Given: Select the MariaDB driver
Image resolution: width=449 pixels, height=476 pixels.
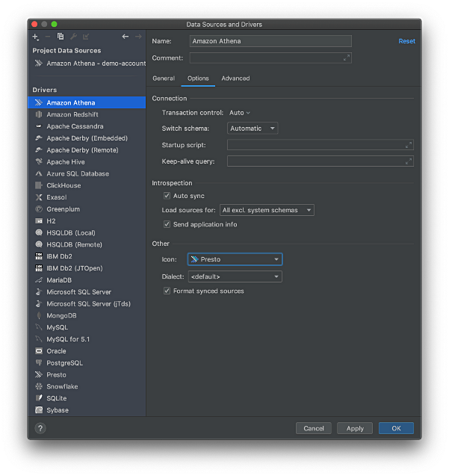Looking at the screenshot, I should point(87,280).
